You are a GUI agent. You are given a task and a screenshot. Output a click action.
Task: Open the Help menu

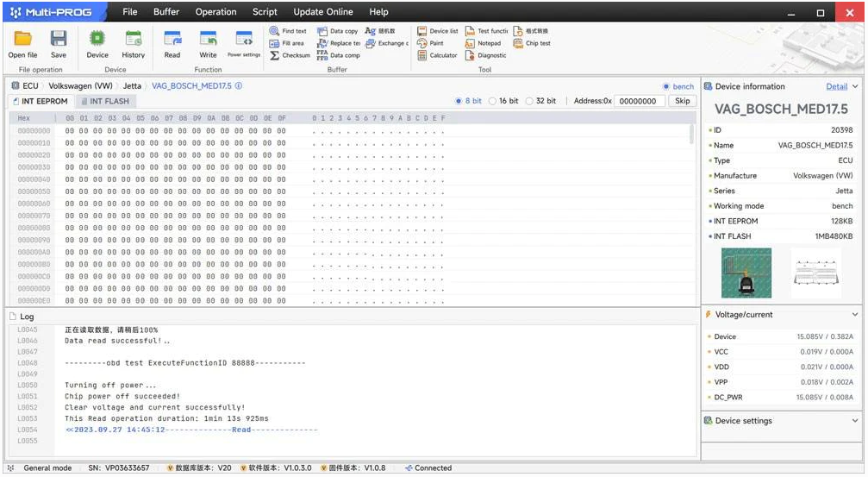(378, 11)
